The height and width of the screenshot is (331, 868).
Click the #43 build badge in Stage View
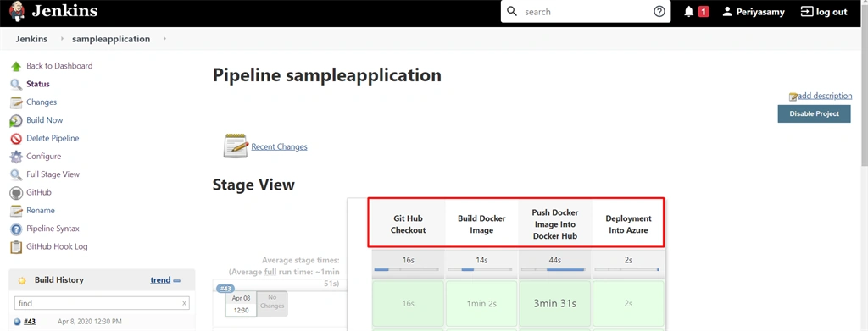point(225,289)
